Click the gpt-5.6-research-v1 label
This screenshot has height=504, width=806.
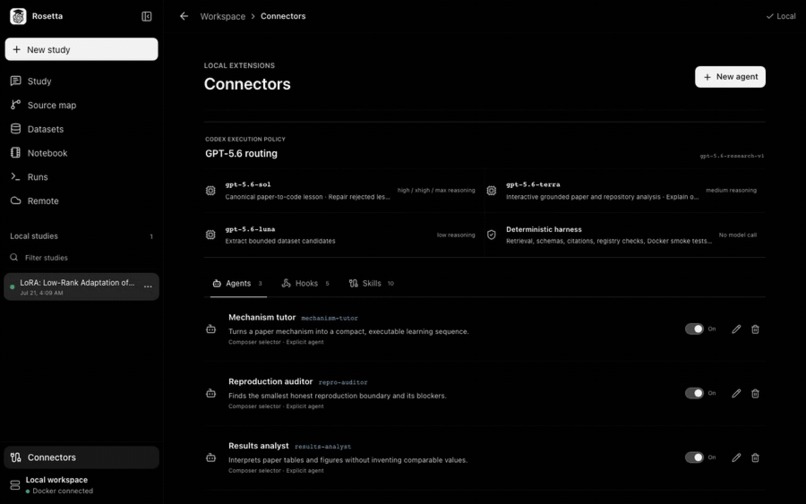(x=731, y=156)
